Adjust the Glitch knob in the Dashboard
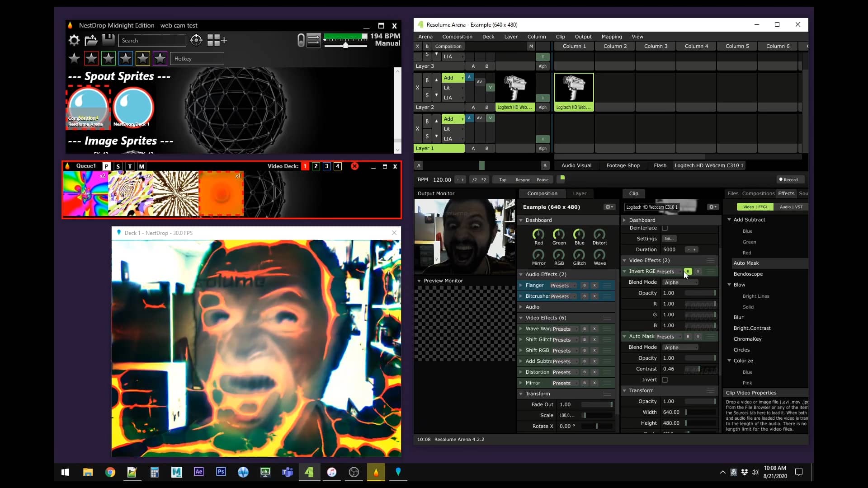868x488 pixels. point(579,256)
